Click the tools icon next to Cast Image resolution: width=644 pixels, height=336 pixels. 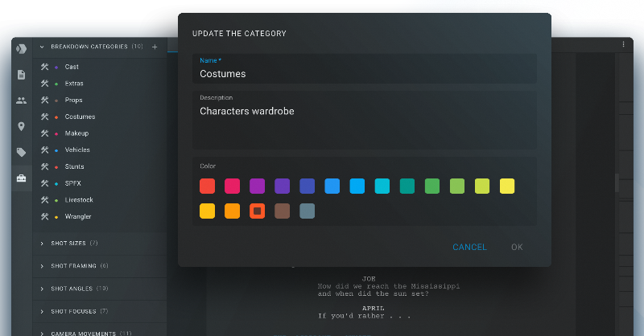[x=45, y=67]
